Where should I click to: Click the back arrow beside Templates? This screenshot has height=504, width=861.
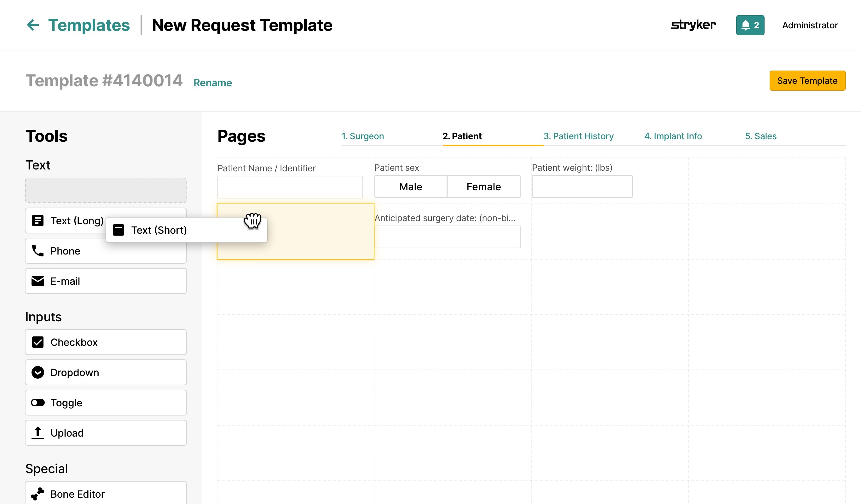[x=33, y=25]
